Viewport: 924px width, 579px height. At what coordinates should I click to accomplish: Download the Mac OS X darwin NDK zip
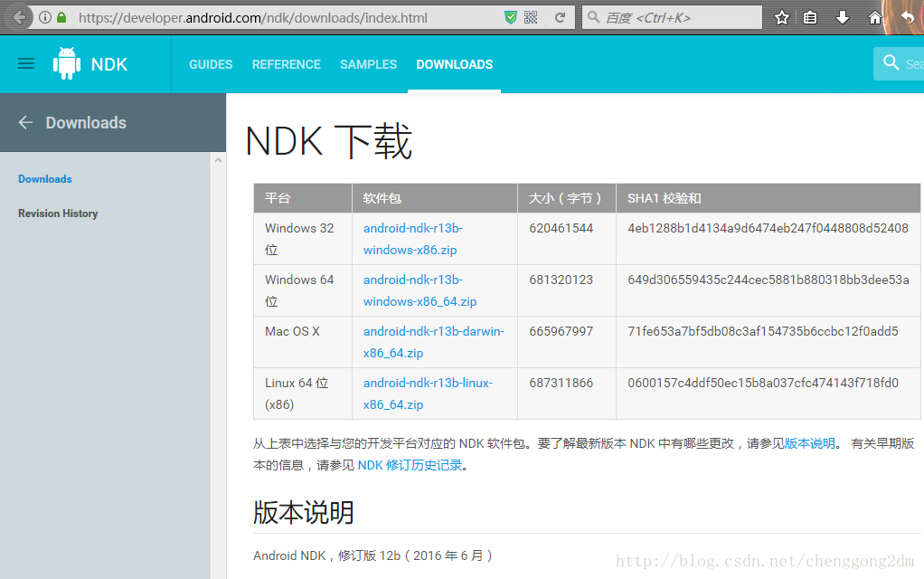pyautogui.click(x=433, y=342)
